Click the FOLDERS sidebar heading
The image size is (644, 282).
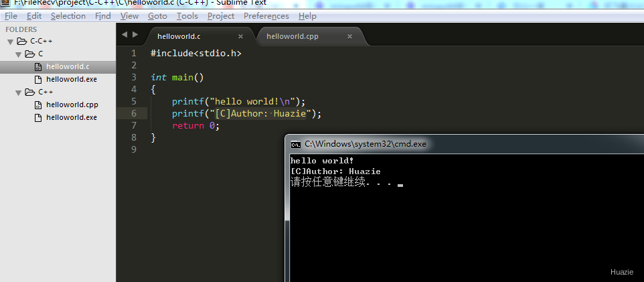21,29
